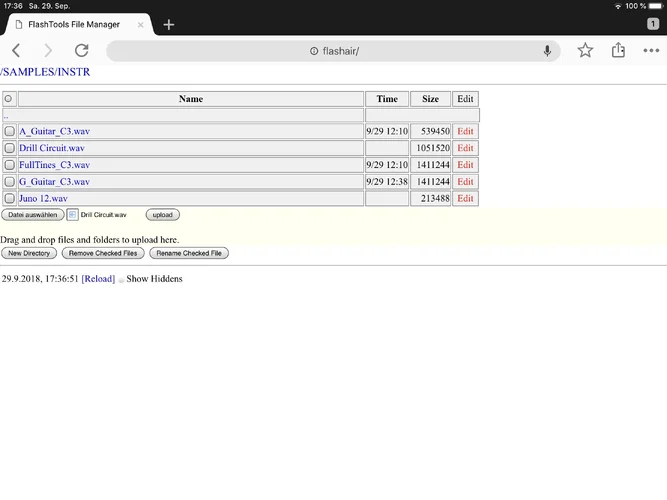
Task: Open the G_Guitar_C3.wav file link
Action: 54,182
